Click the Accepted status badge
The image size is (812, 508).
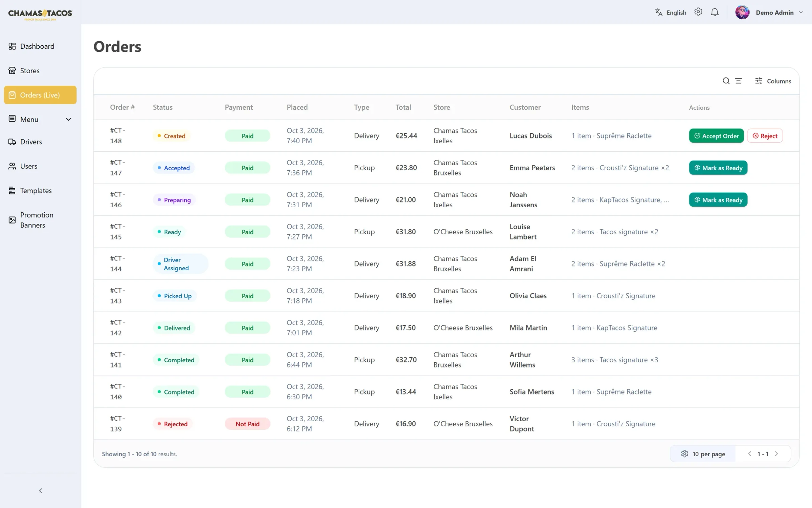pyautogui.click(x=174, y=168)
